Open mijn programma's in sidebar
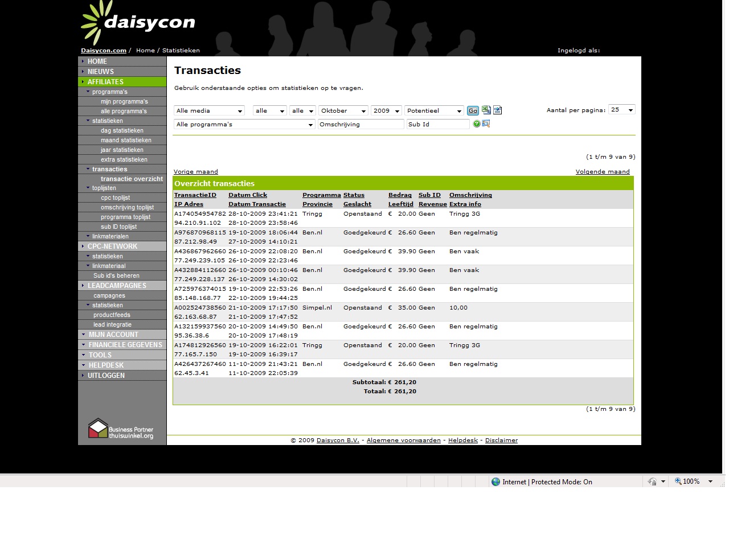The image size is (729, 560). 124,102
